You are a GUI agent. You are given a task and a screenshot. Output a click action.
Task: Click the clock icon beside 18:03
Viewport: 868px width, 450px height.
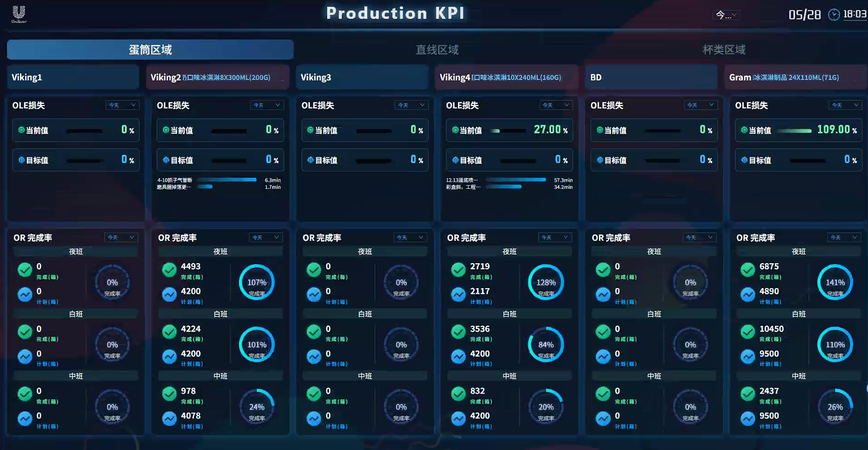pyautogui.click(x=833, y=15)
